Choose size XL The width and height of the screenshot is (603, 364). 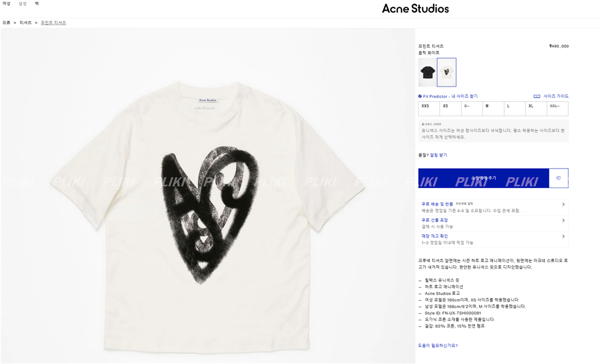536,109
